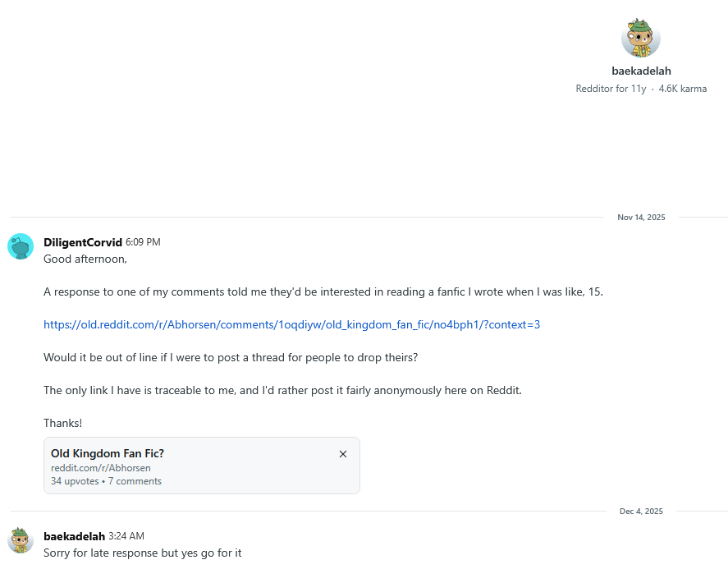Click the 3:24 AM reply timestamp

(x=126, y=536)
